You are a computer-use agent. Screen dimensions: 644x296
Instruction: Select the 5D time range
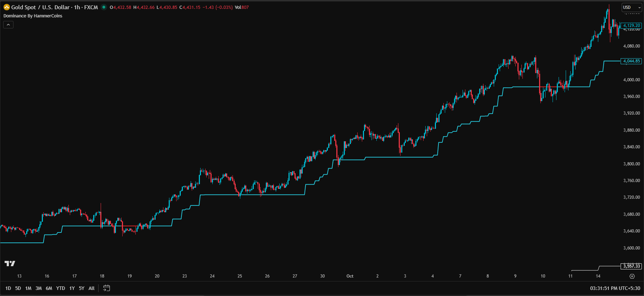[18, 288]
